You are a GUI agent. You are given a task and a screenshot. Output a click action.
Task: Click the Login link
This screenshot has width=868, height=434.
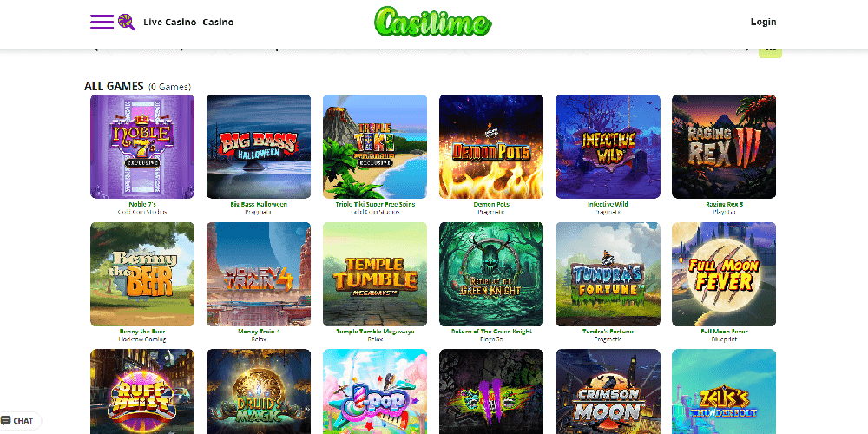tap(763, 23)
